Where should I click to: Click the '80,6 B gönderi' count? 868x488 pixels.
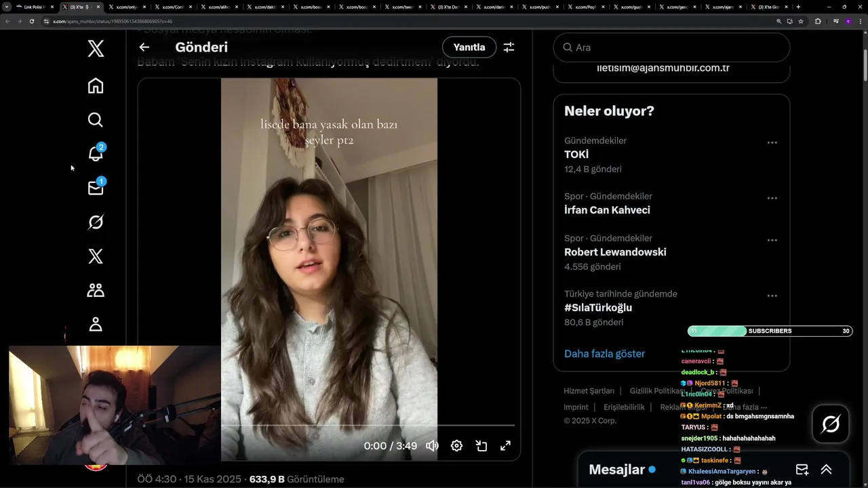tap(593, 323)
